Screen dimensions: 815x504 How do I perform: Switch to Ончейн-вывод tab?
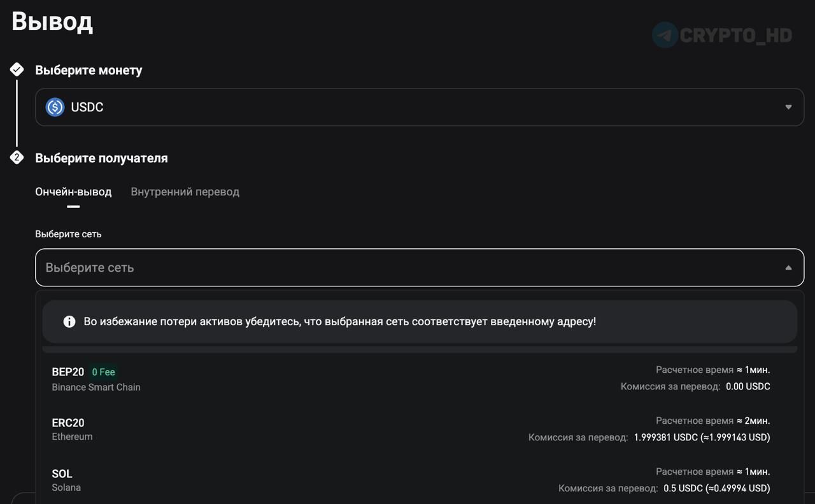[73, 192]
